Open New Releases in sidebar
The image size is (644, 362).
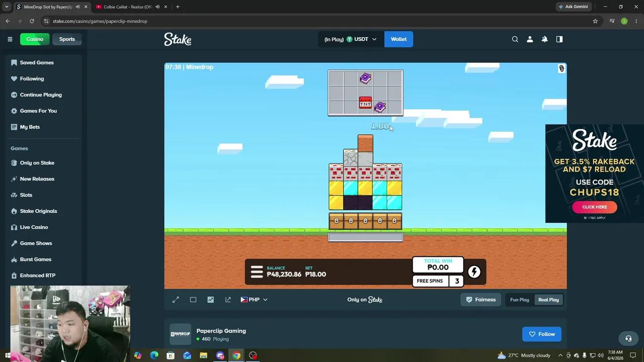point(37,179)
